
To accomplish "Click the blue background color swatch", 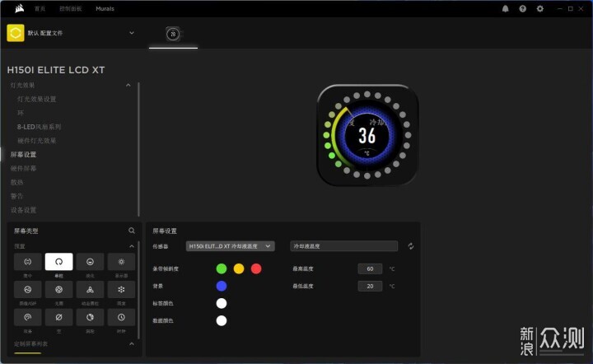I will pos(222,286).
